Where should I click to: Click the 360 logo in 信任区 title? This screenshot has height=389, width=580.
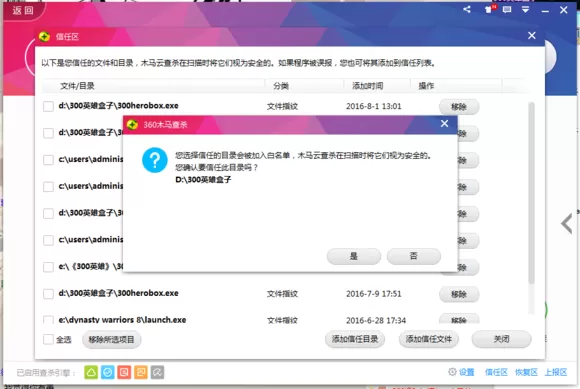44,36
